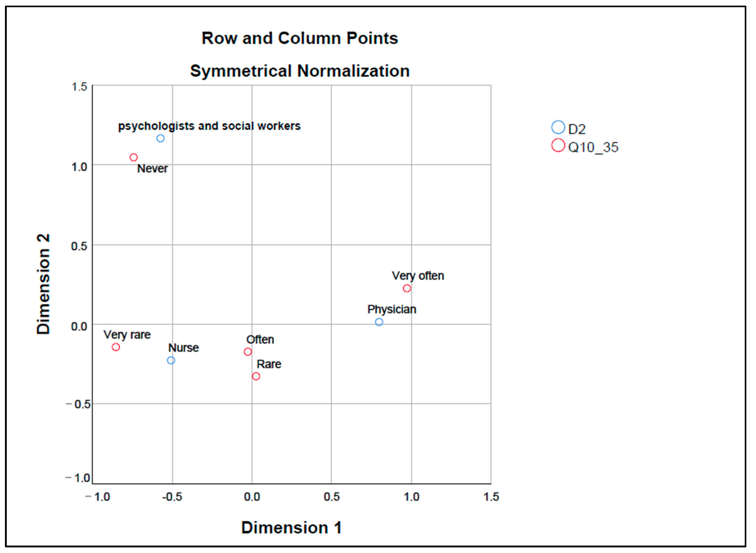The width and height of the screenshot is (756, 553).
Task: Click the D2 legend label
Action: pyautogui.click(x=577, y=129)
